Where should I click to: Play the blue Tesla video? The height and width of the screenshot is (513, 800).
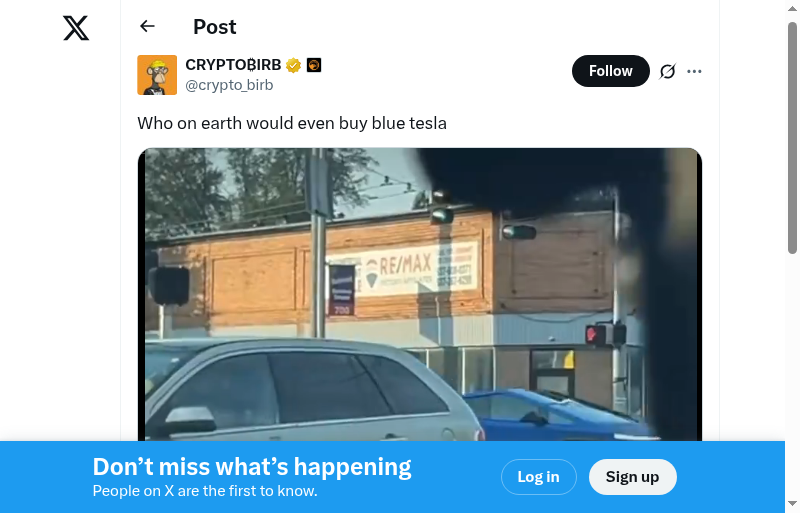[420, 295]
